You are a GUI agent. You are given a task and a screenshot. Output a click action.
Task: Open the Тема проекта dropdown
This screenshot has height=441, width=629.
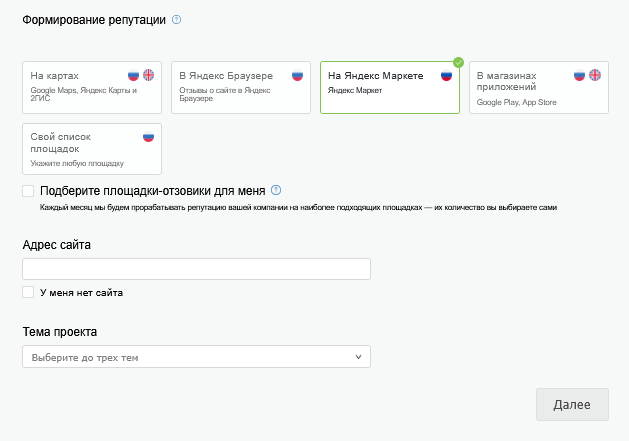[196, 356]
